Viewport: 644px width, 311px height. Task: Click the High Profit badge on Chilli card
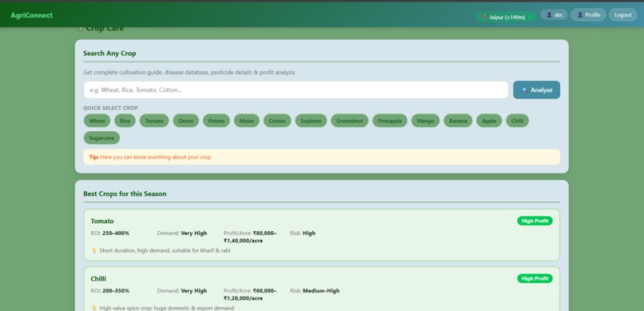pos(535,278)
